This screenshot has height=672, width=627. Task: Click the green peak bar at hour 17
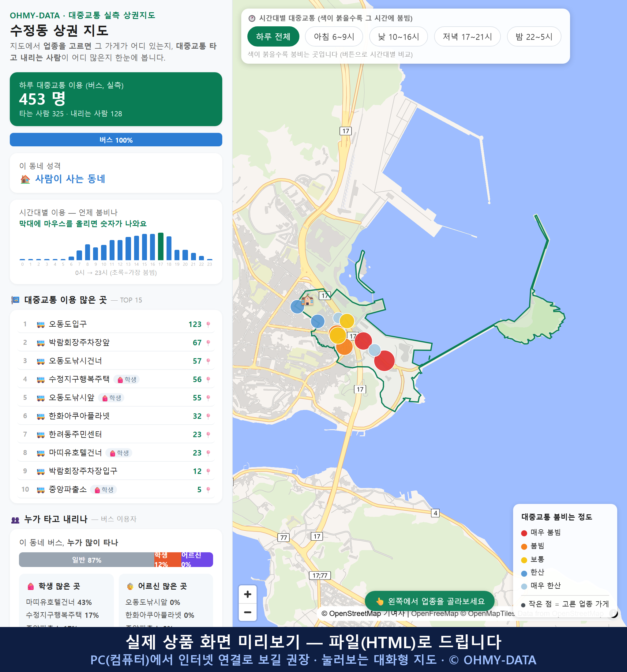click(x=161, y=246)
